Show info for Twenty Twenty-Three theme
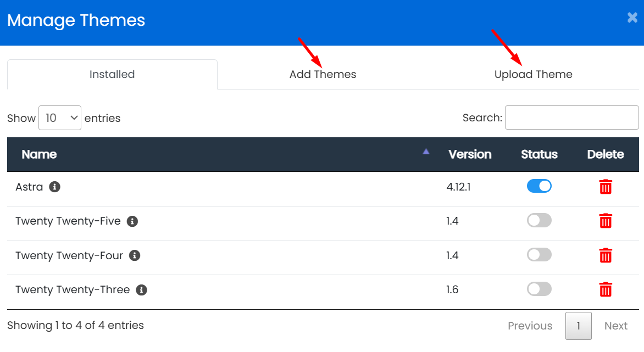Screen dimensions: 644x352 (x=141, y=290)
